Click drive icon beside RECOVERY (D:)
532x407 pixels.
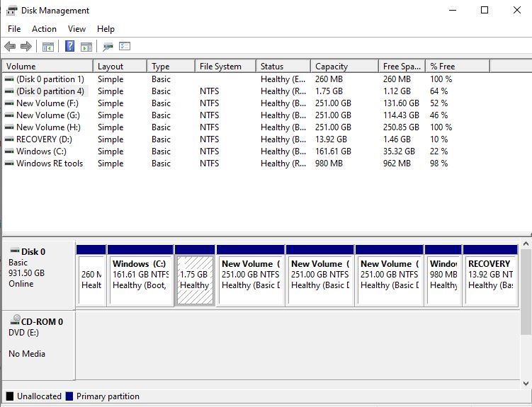(x=9, y=139)
